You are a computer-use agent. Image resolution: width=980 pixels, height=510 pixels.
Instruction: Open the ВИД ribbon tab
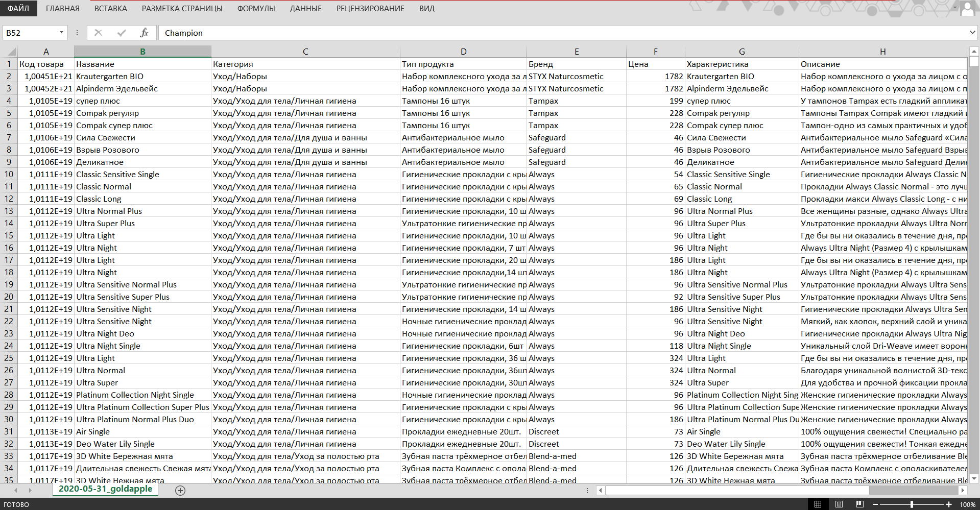(427, 9)
